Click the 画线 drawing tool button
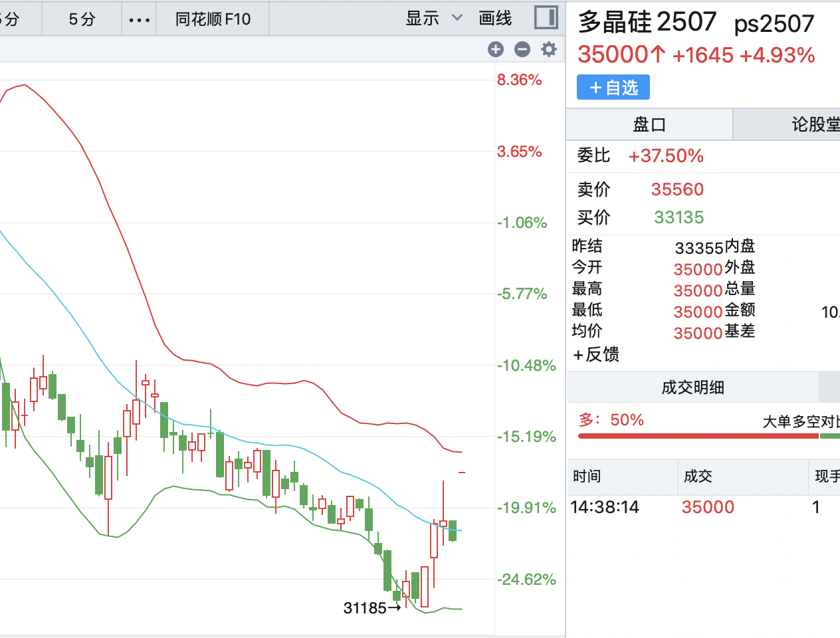Viewport: 840px width, 638px height. click(x=495, y=19)
